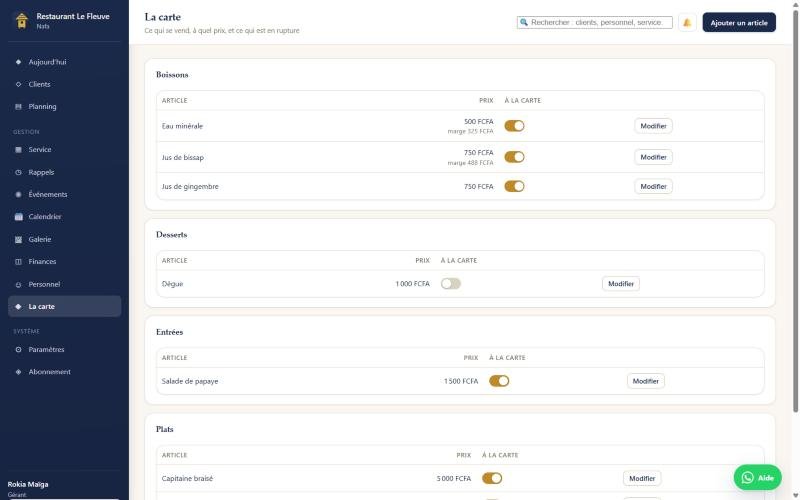Click the 1 000 FCFA price
This screenshot has height=500, width=800.
tap(412, 284)
